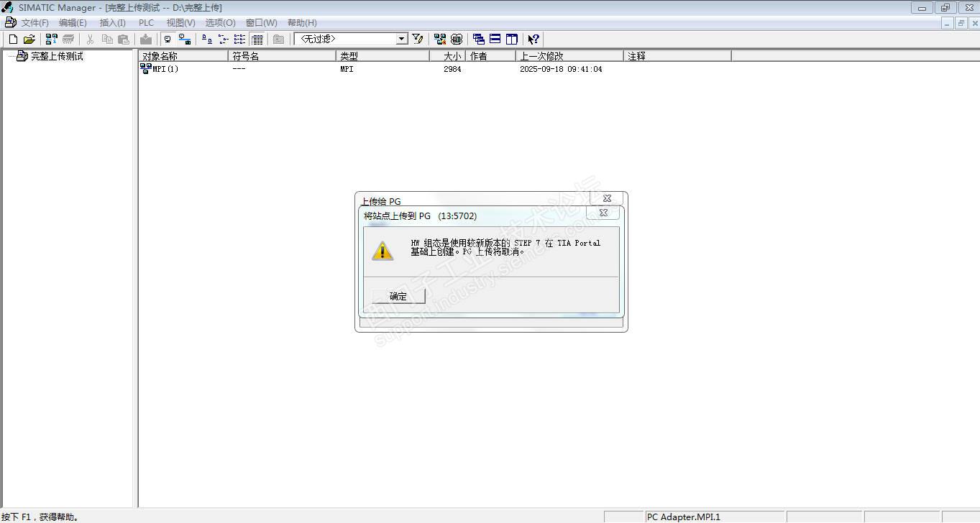Switch to the offline view icon
980x523 pixels.
point(168,40)
